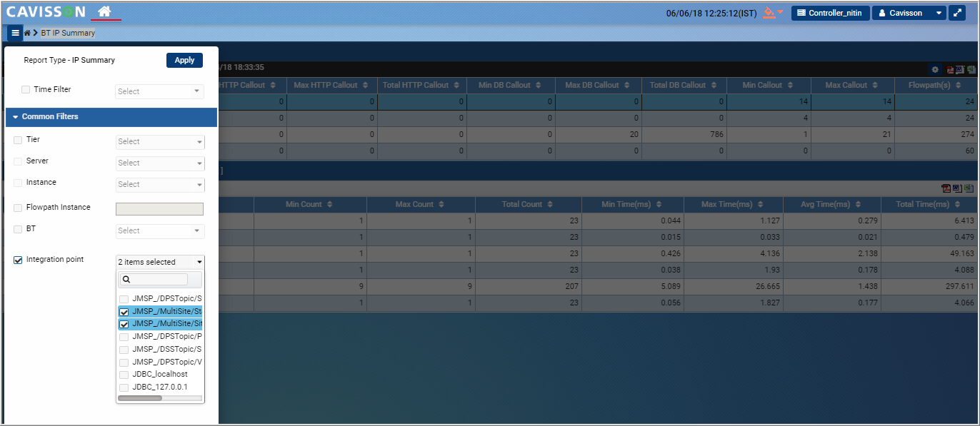Check the JDBC_localhost option
Screen dimensions: 980x426
coord(124,375)
